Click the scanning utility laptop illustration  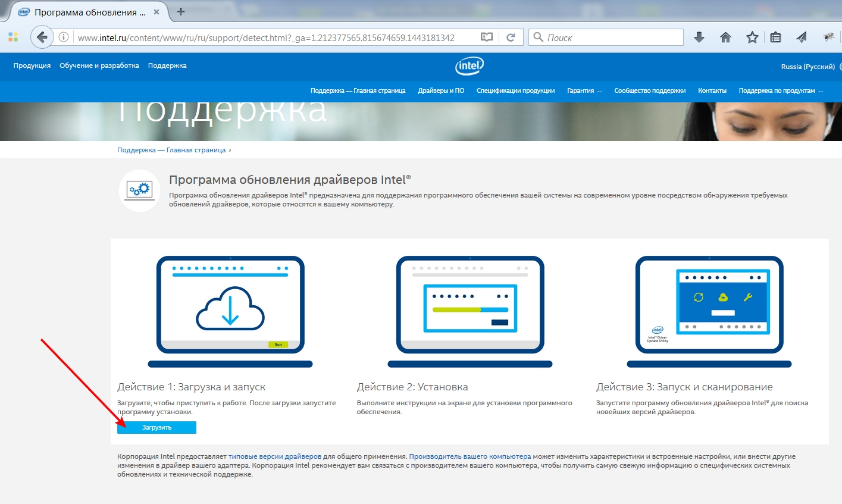coord(709,312)
